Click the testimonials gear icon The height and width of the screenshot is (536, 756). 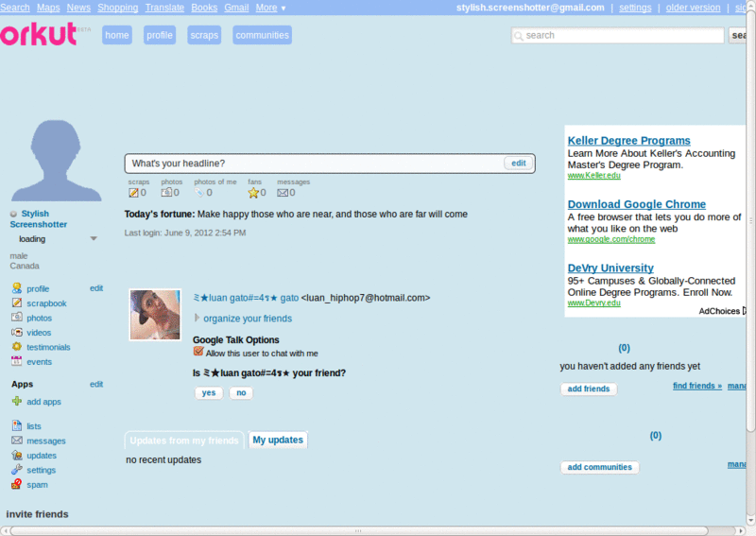point(17,346)
